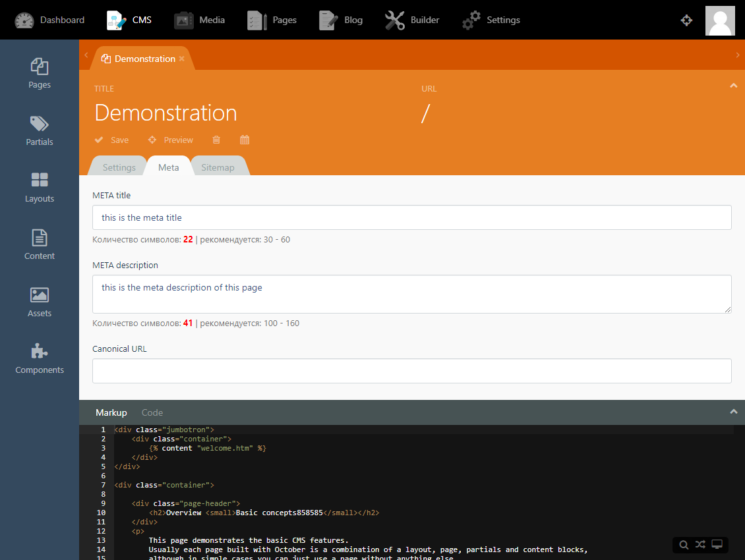The width and height of the screenshot is (745, 560).
Task: Select the Markup editor tab
Action: (111, 412)
